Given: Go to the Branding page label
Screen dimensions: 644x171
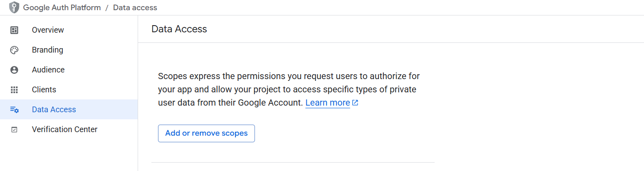Looking at the screenshot, I should [x=47, y=50].
